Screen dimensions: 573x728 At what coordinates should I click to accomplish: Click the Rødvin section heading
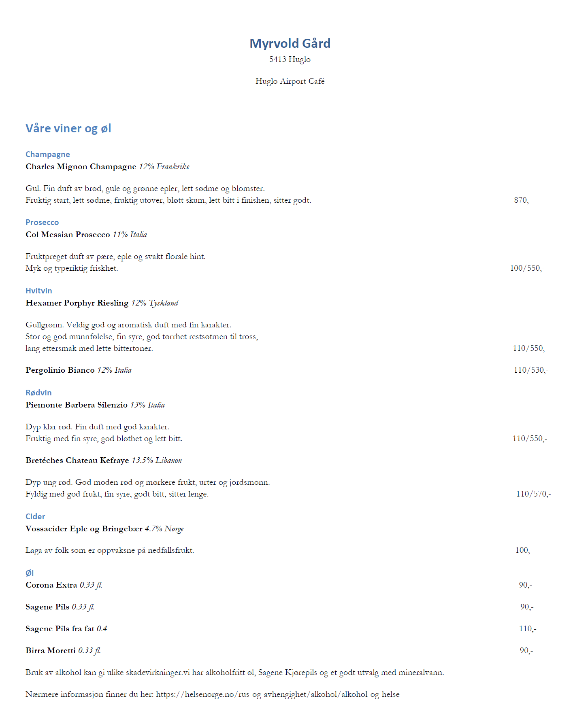[x=38, y=393]
